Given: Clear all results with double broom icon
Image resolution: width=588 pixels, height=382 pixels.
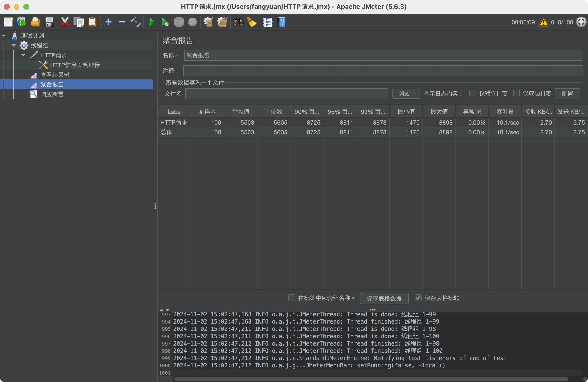Looking at the screenshot, I should [222, 22].
